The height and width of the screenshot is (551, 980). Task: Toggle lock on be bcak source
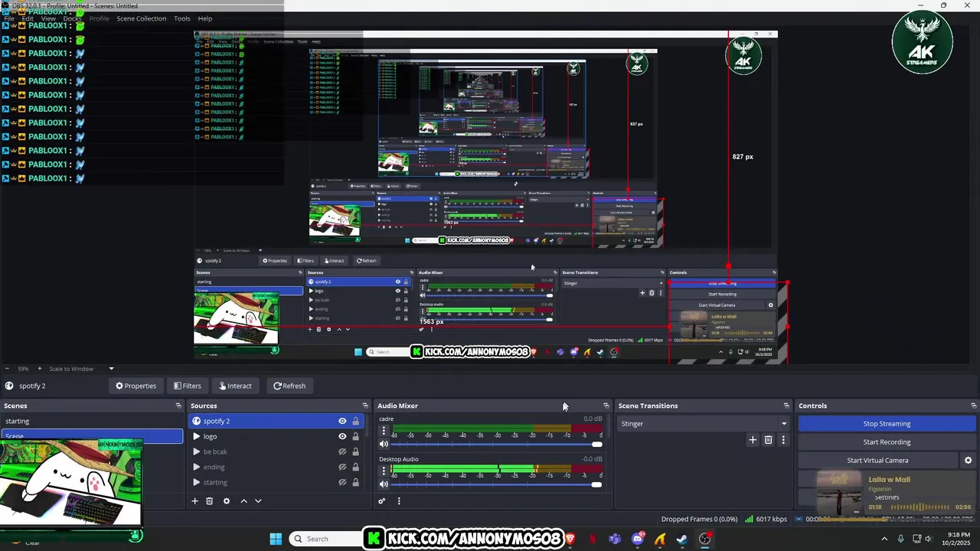click(355, 452)
